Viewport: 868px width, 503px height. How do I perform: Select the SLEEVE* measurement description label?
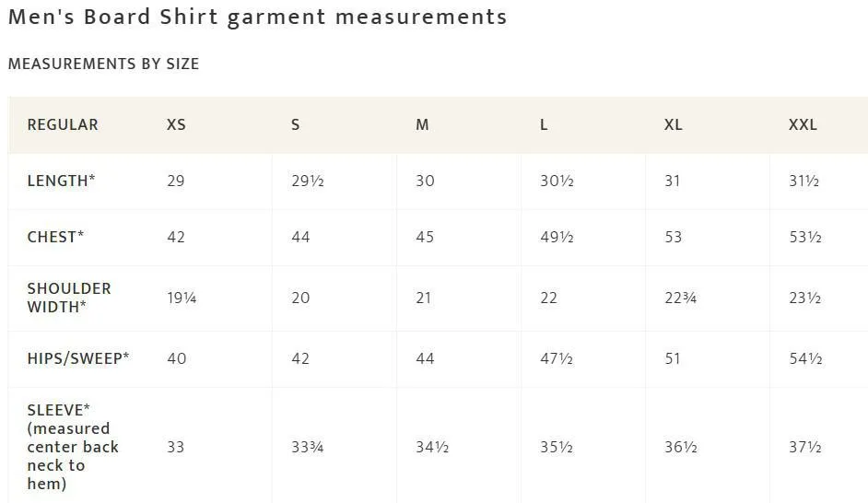tap(73, 447)
